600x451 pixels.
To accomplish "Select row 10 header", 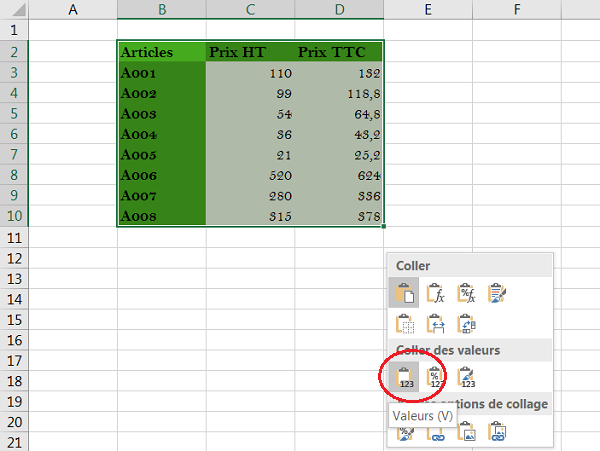I will coord(14,216).
